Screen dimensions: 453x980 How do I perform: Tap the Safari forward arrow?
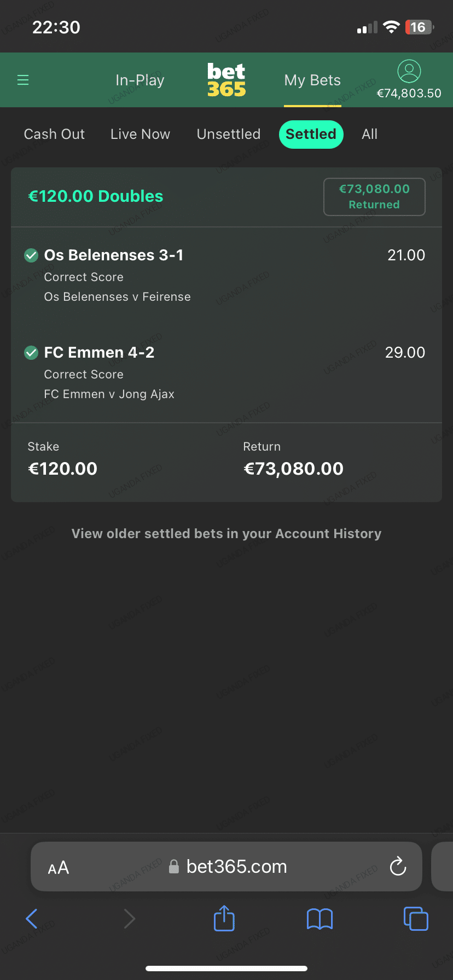pyautogui.click(x=129, y=919)
